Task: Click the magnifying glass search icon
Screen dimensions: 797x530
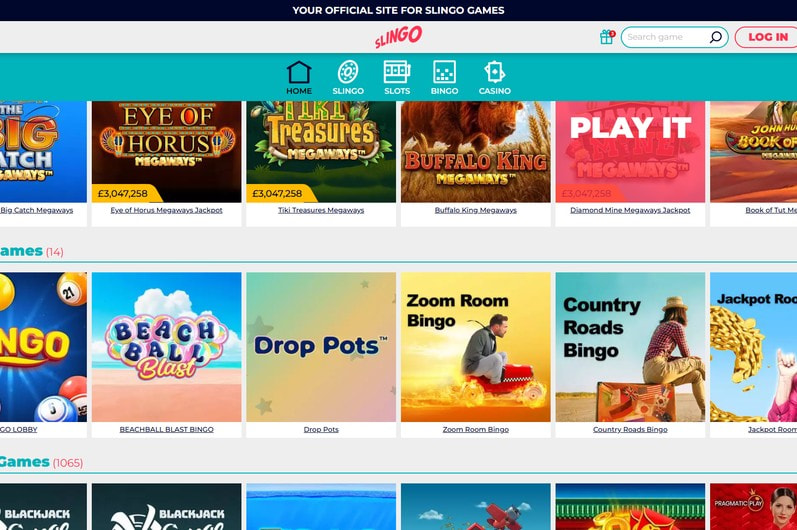Action: click(716, 37)
